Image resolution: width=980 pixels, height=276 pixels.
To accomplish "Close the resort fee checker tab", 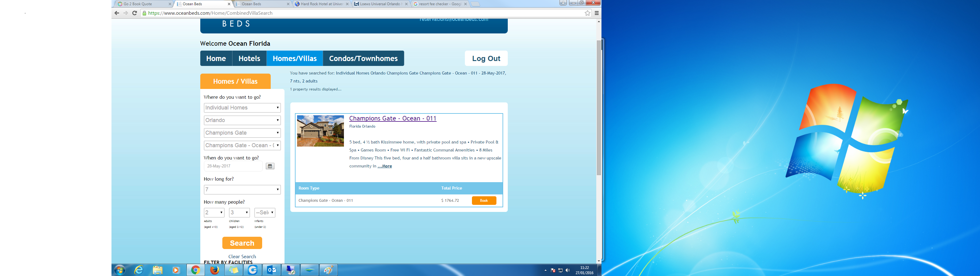I will [465, 4].
